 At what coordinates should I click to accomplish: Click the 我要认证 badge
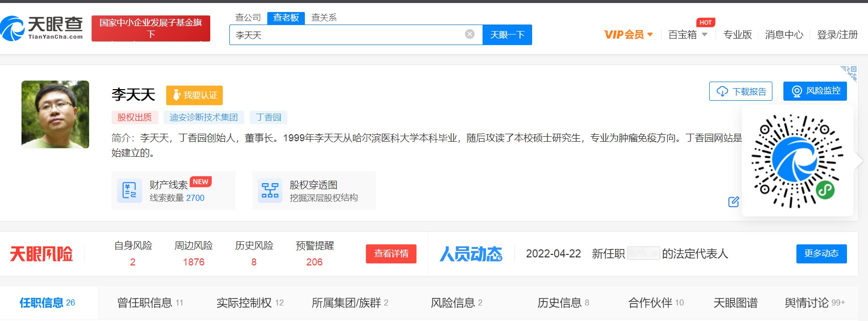(x=194, y=95)
